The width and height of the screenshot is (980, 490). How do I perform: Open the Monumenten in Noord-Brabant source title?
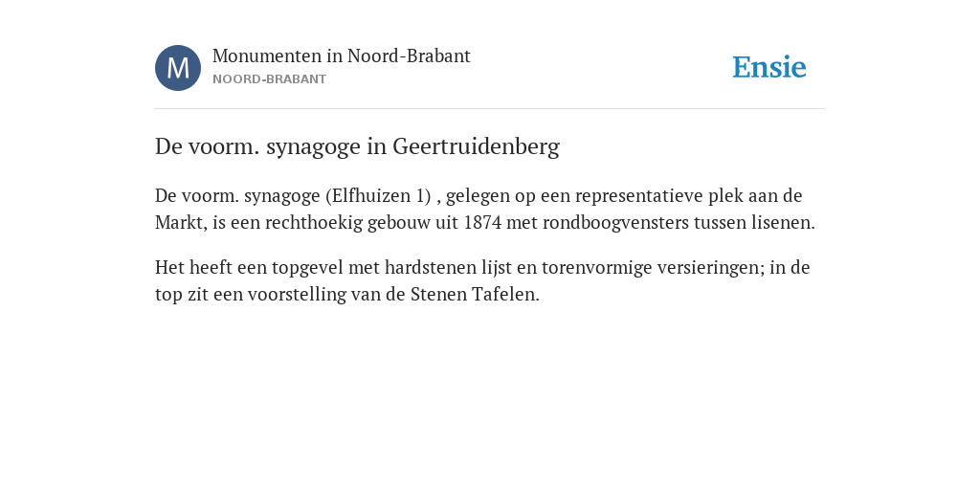[342, 56]
